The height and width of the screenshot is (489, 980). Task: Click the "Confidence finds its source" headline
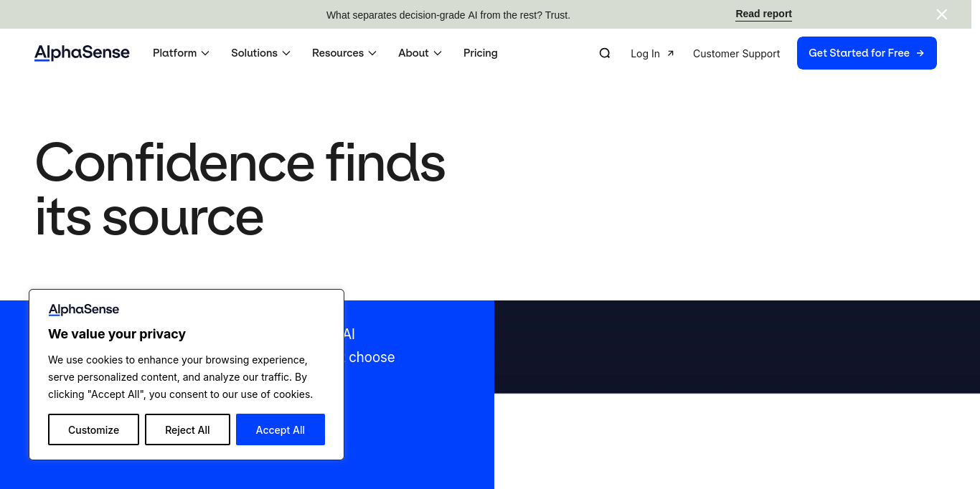click(240, 189)
